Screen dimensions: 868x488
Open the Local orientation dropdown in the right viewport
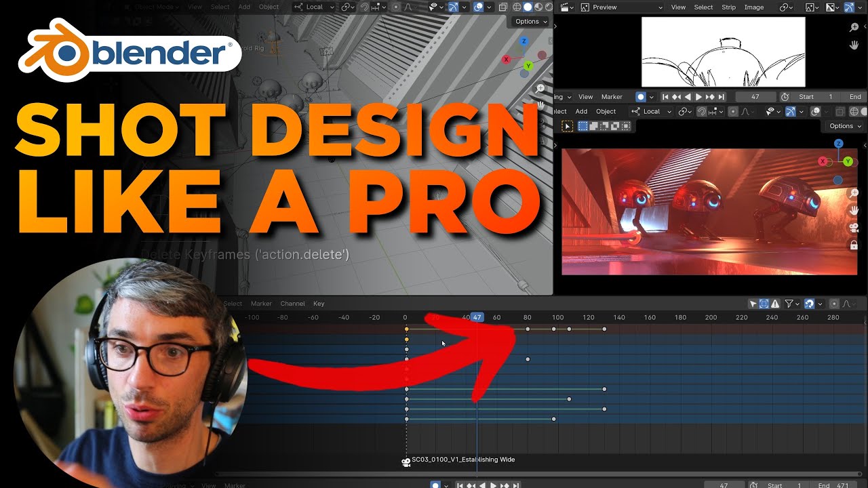pos(651,111)
